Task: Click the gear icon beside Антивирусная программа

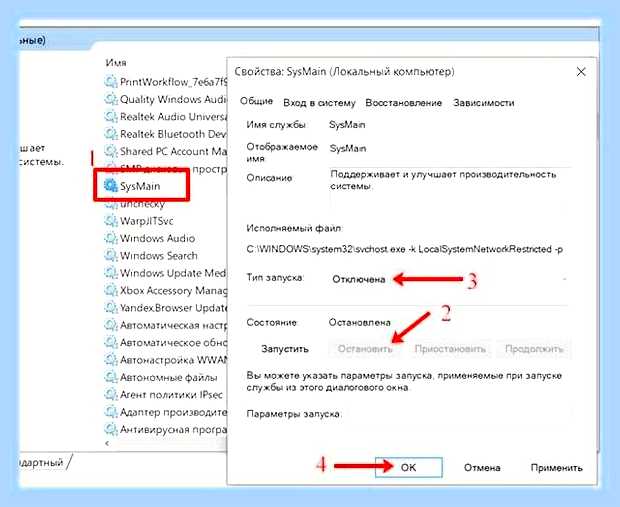Action: coord(111,429)
